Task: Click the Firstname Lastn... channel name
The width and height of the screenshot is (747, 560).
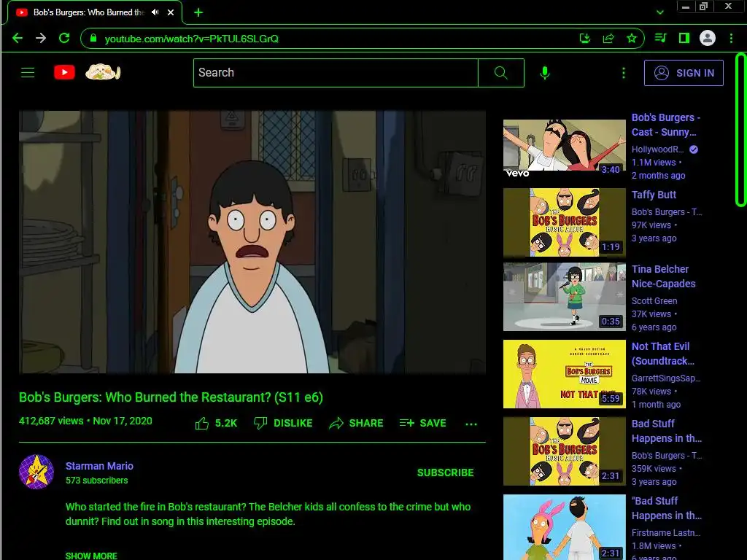Action: click(666, 532)
